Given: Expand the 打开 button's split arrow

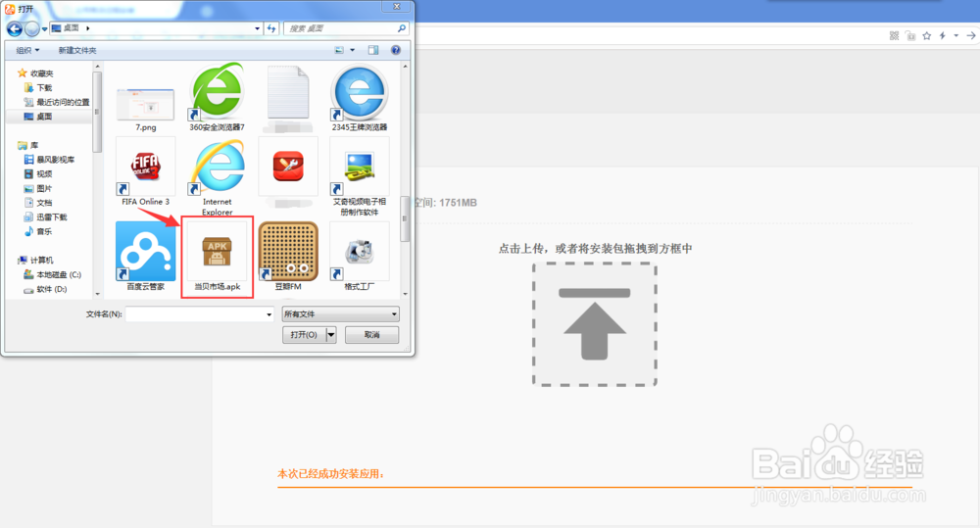Looking at the screenshot, I should 331,335.
